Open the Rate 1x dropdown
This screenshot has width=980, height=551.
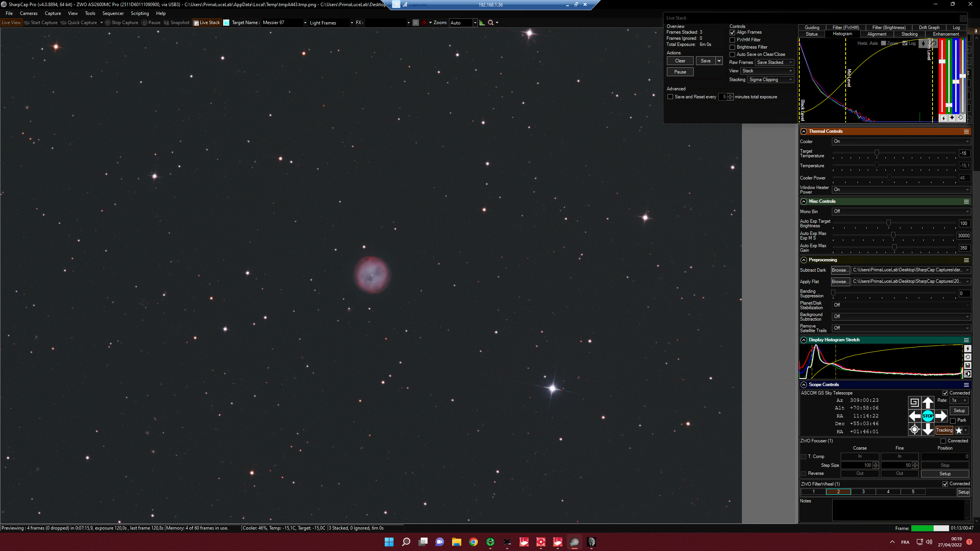point(959,400)
